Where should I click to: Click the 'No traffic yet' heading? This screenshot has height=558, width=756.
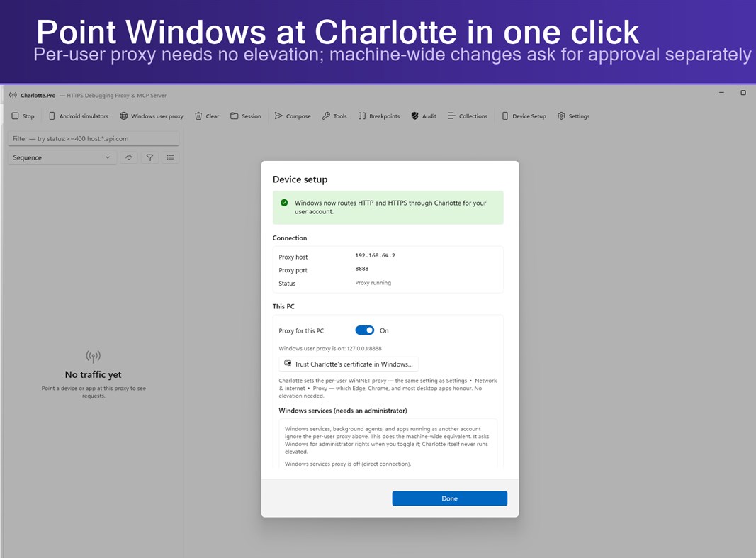pyautogui.click(x=93, y=375)
